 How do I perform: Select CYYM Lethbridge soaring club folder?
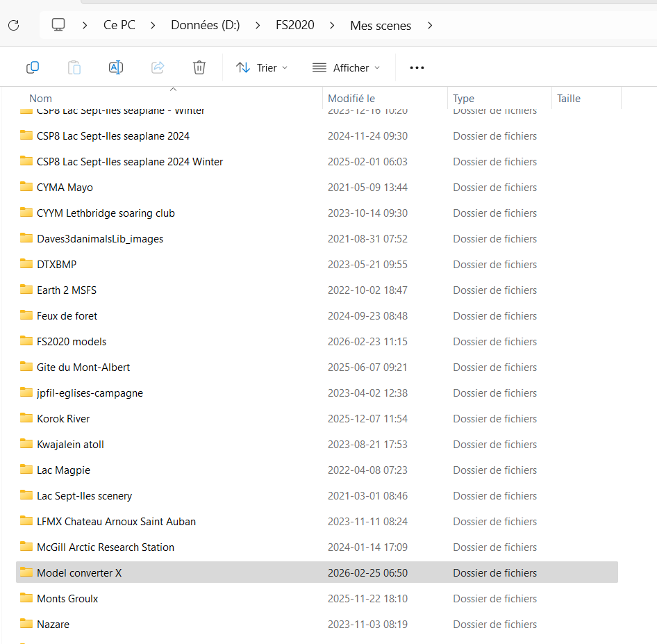317,213
